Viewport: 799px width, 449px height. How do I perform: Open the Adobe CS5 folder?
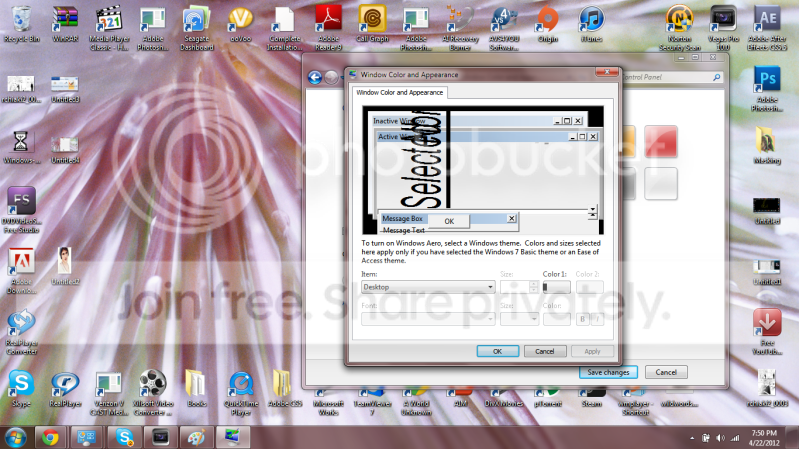(284, 389)
